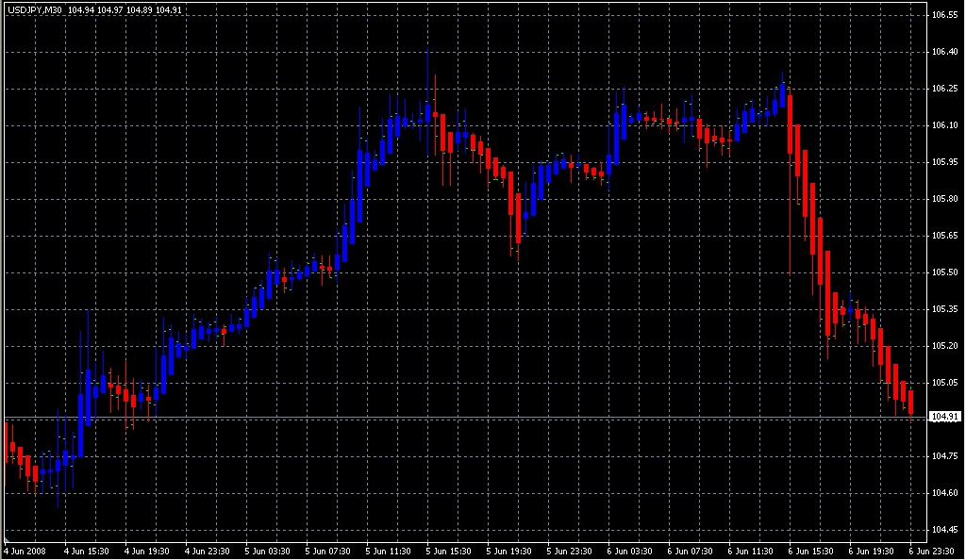The height and width of the screenshot is (560, 966).
Task: Click the 105.80 price axis label
Action: tap(945, 199)
